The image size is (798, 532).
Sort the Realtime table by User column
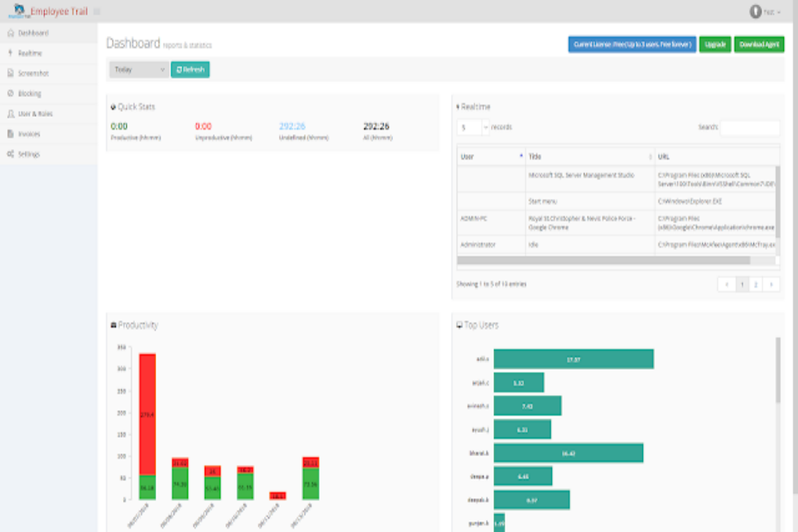[x=491, y=156]
